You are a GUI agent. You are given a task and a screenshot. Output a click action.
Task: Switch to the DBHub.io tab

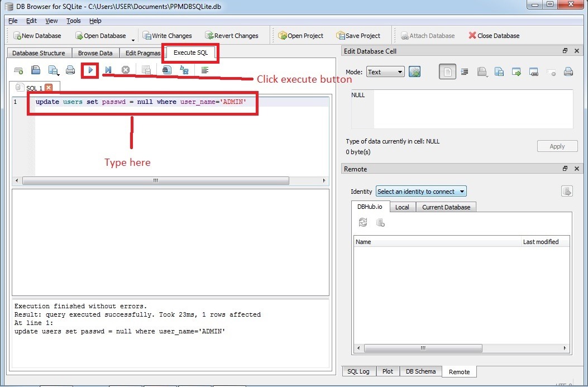coord(370,207)
